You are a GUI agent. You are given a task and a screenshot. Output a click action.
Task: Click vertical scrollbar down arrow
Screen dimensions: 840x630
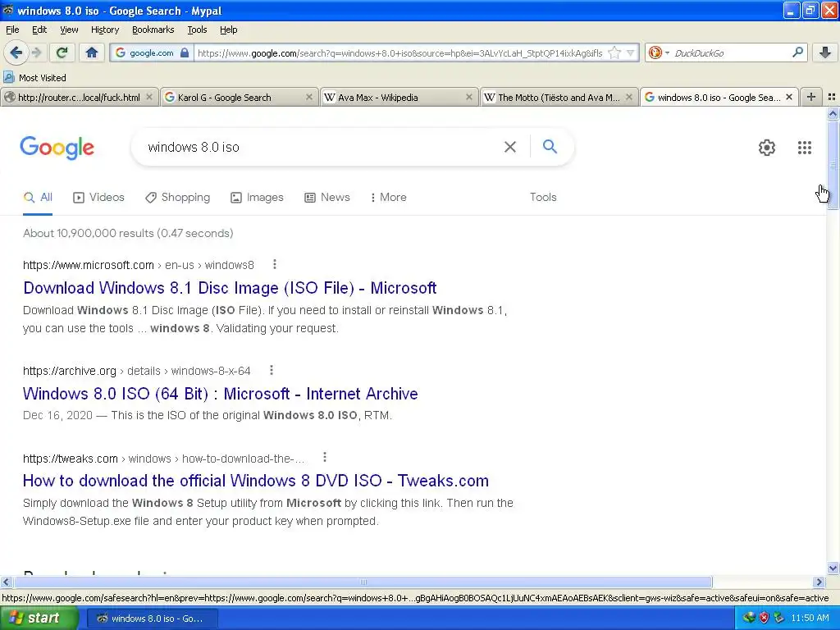tap(833, 568)
